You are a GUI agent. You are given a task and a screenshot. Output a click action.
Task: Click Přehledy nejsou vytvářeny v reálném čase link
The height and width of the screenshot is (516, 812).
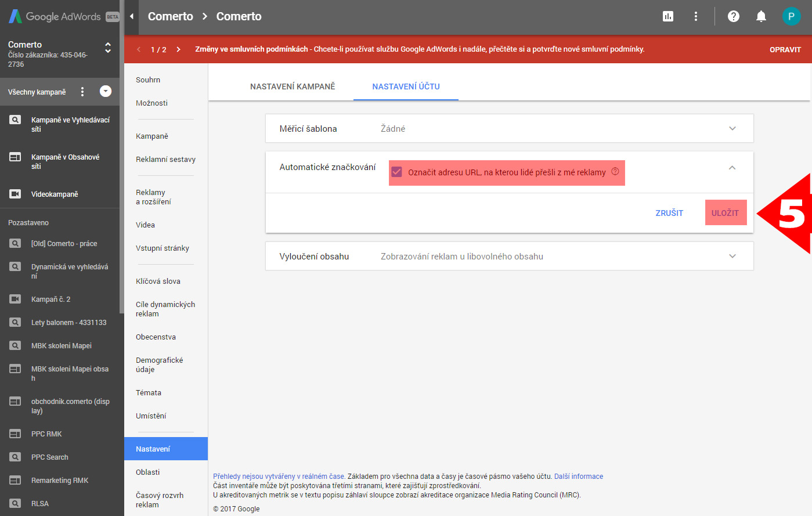click(x=279, y=477)
